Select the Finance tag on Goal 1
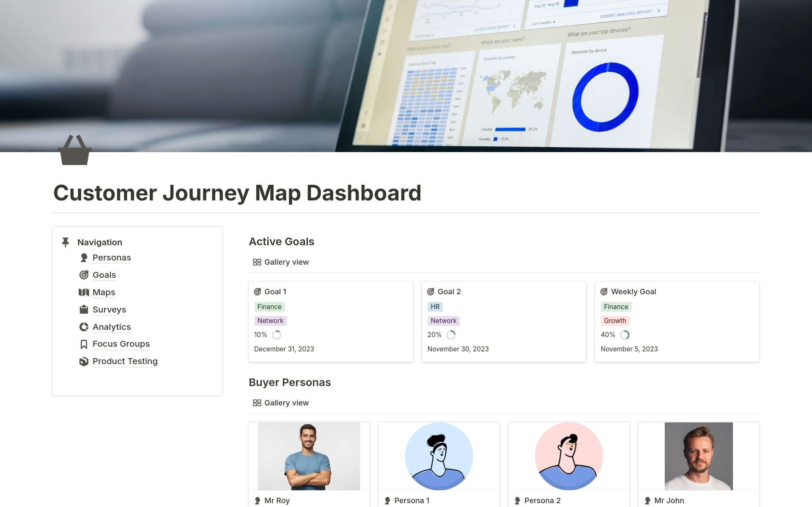The image size is (812, 507). pyautogui.click(x=269, y=306)
